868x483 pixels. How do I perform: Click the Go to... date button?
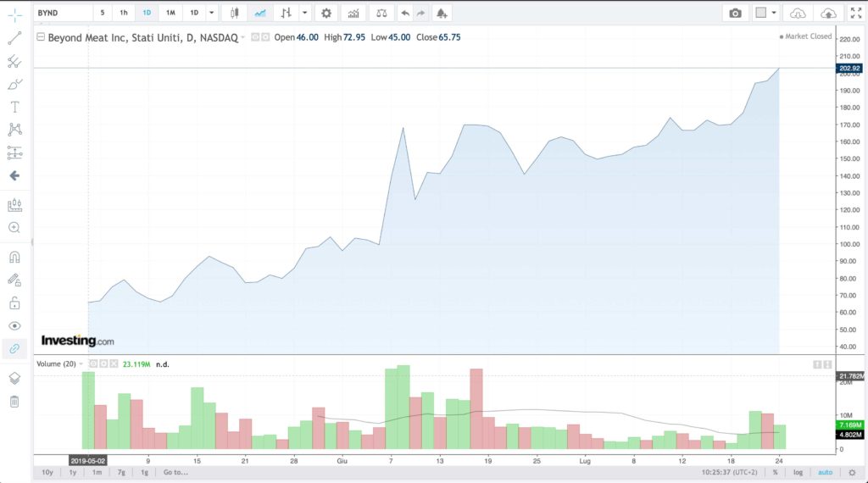[x=175, y=473]
